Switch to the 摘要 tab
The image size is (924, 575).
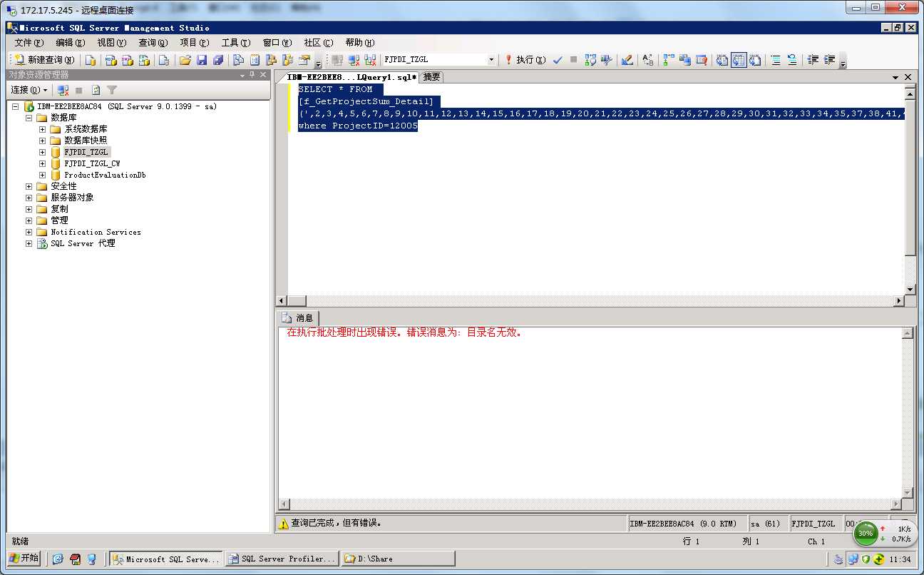pyautogui.click(x=431, y=77)
